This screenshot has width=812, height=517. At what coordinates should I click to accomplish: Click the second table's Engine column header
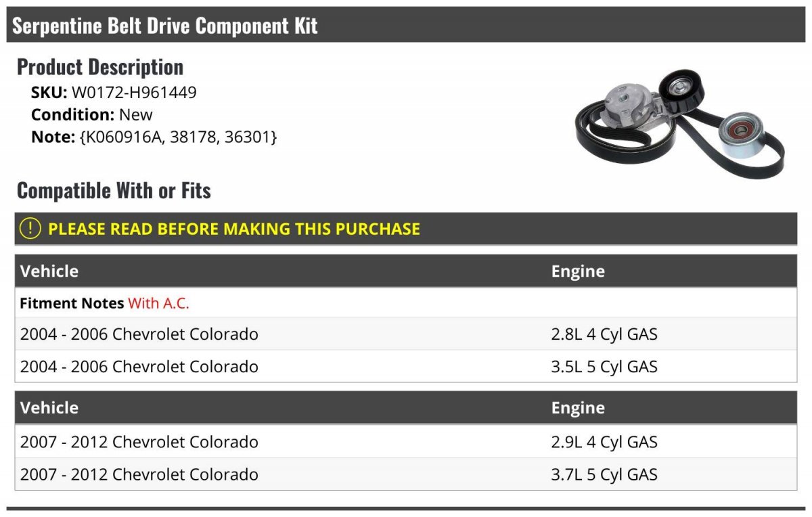coord(578,407)
